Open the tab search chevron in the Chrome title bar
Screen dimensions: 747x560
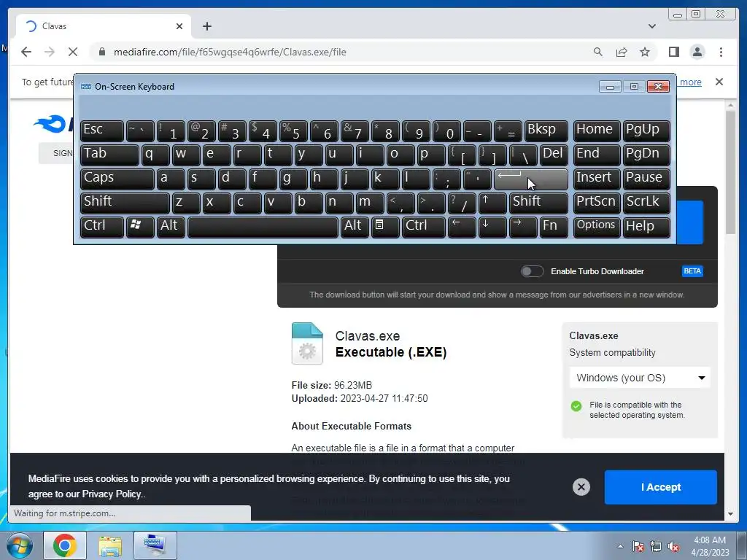pyautogui.click(x=651, y=26)
